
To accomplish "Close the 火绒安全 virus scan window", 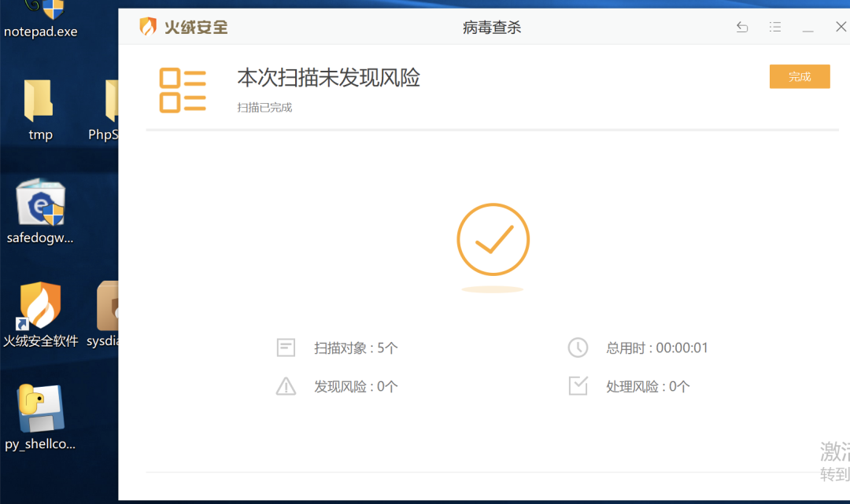I will pos(841,27).
